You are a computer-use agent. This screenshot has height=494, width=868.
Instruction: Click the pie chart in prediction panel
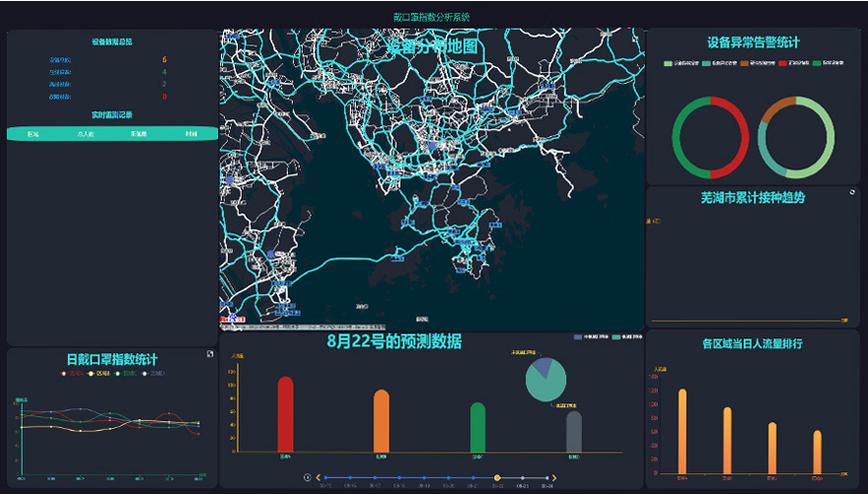click(x=545, y=380)
